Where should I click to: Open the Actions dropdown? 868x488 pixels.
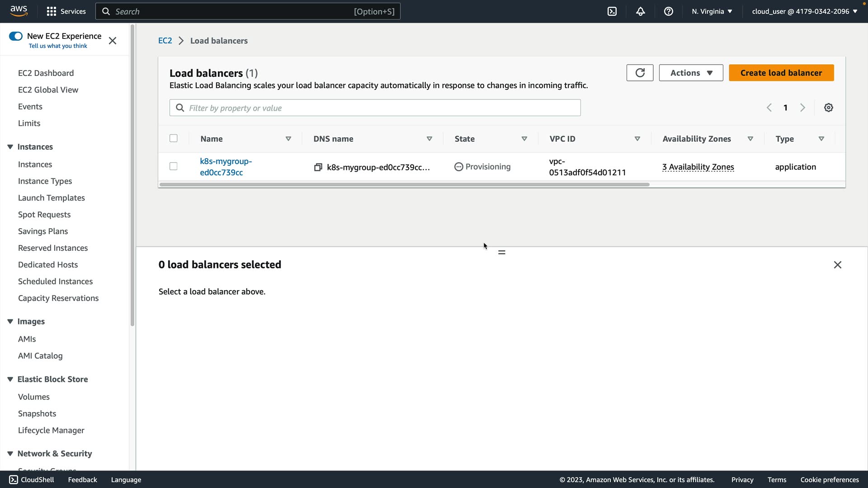(691, 73)
